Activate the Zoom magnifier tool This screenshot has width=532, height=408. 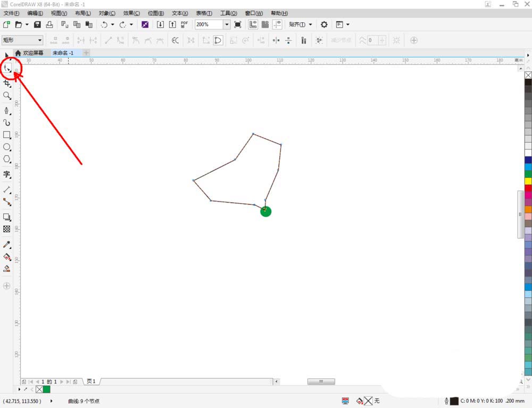[7, 96]
